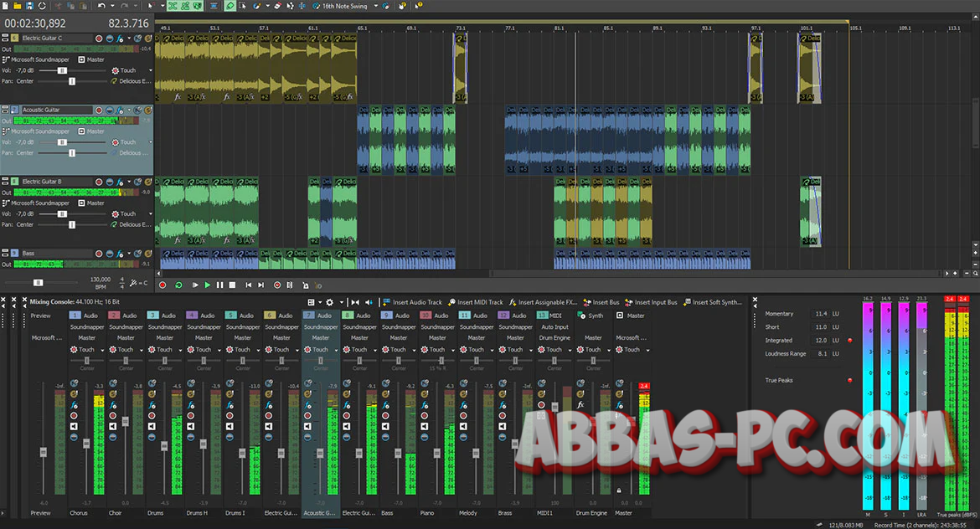Click the Delicious E... effect icon on Electric Guitar C
This screenshot has height=529, width=980.
(x=115, y=80)
